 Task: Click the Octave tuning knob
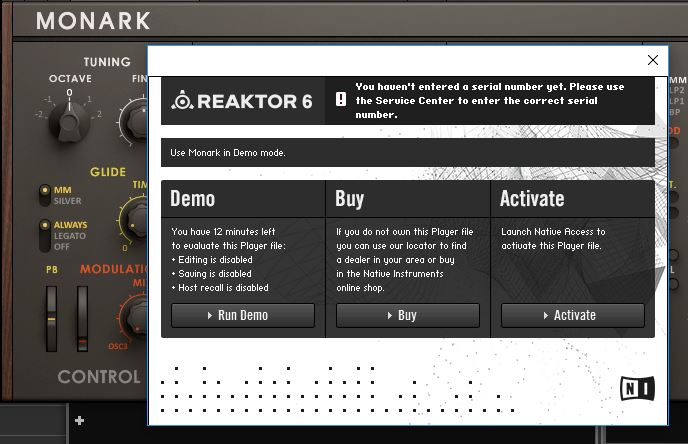[68, 122]
